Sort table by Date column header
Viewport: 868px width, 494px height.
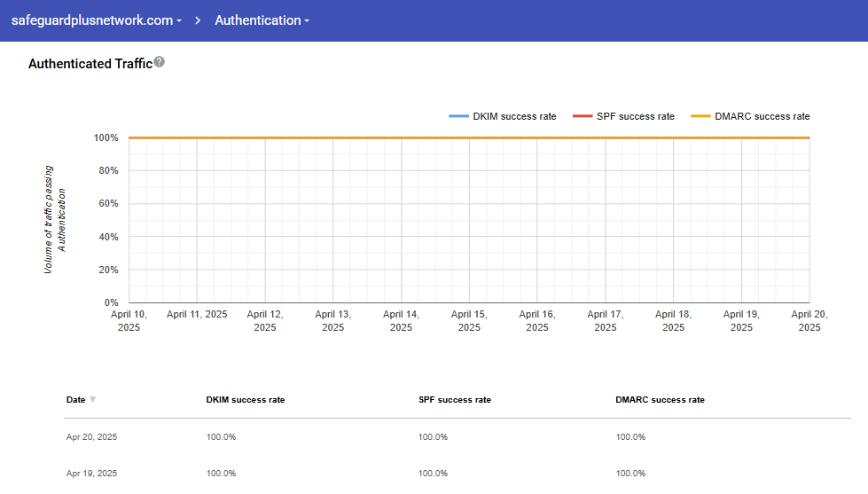coord(76,400)
